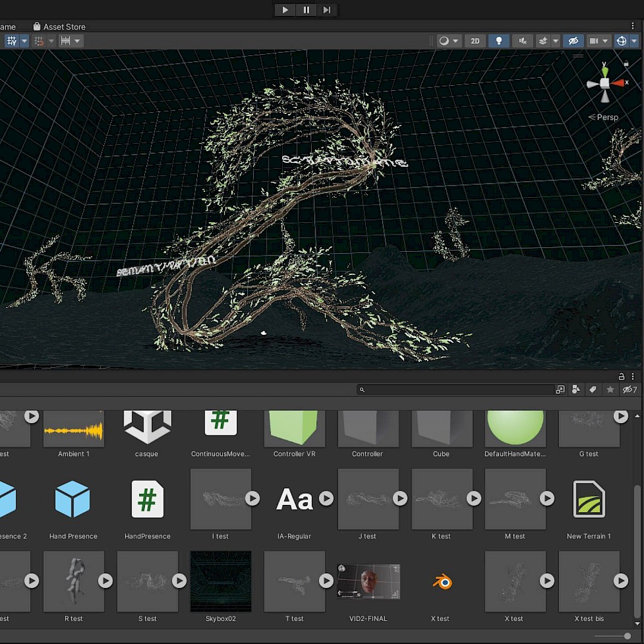
Task: Open the scene camera dropdown arrow
Action: (605, 41)
